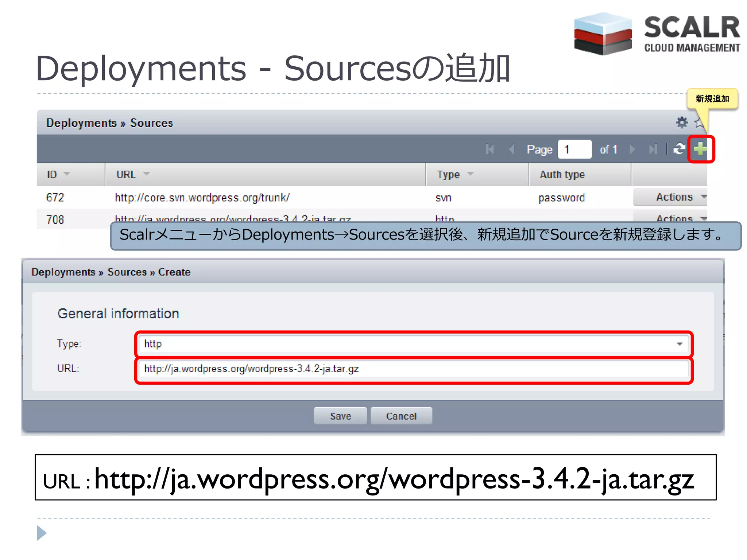The width and height of the screenshot is (747, 560).
Task: Click the page number field
Action: pos(574,149)
